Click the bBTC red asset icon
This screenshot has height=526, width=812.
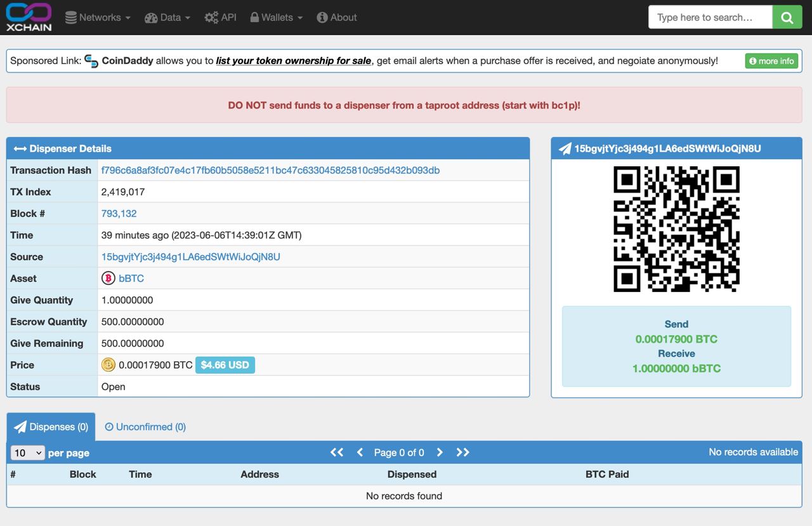coord(108,279)
